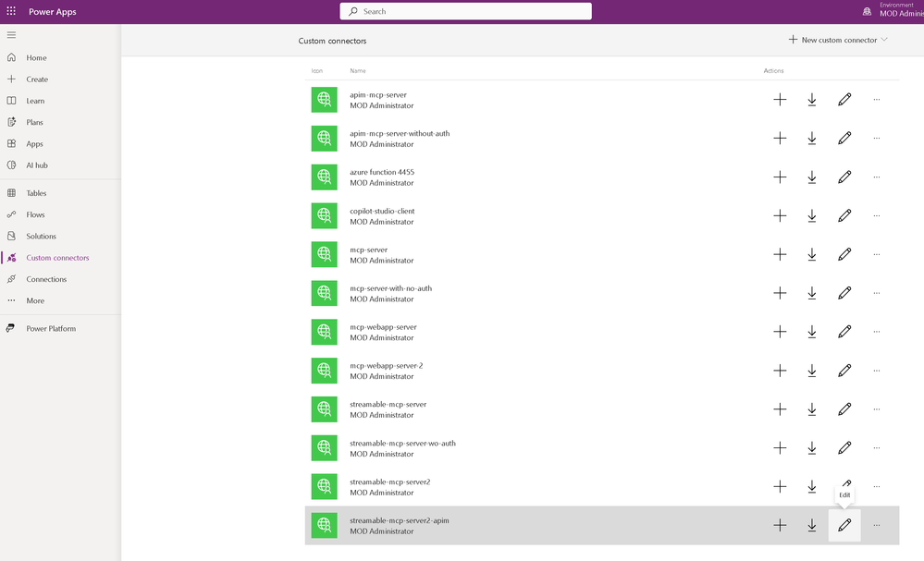Image resolution: width=924 pixels, height=561 pixels.
Task: Edit apim-mcp-server-without-auth connector
Action: 844,139
